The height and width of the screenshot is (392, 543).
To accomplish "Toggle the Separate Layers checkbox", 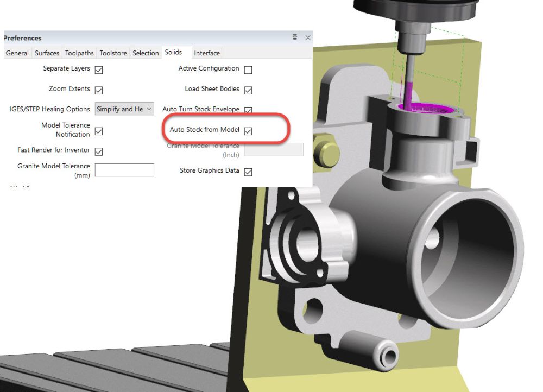I will pyautogui.click(x=99, y=70).
